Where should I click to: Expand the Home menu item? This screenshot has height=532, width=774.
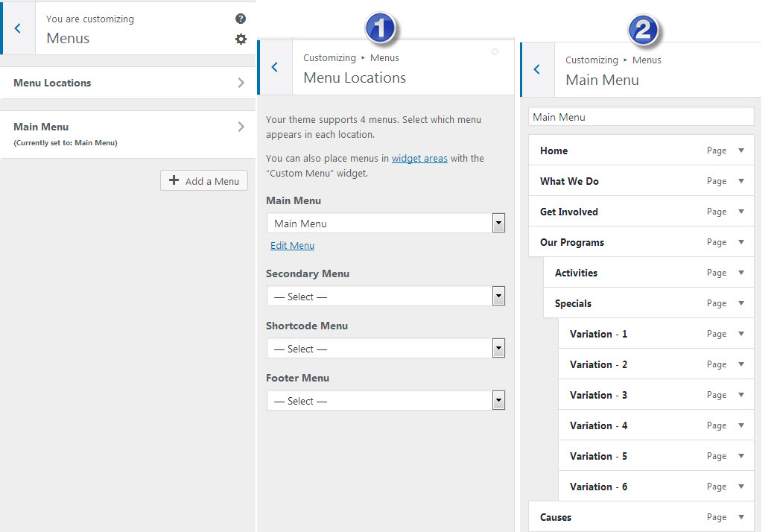(740, 151)
